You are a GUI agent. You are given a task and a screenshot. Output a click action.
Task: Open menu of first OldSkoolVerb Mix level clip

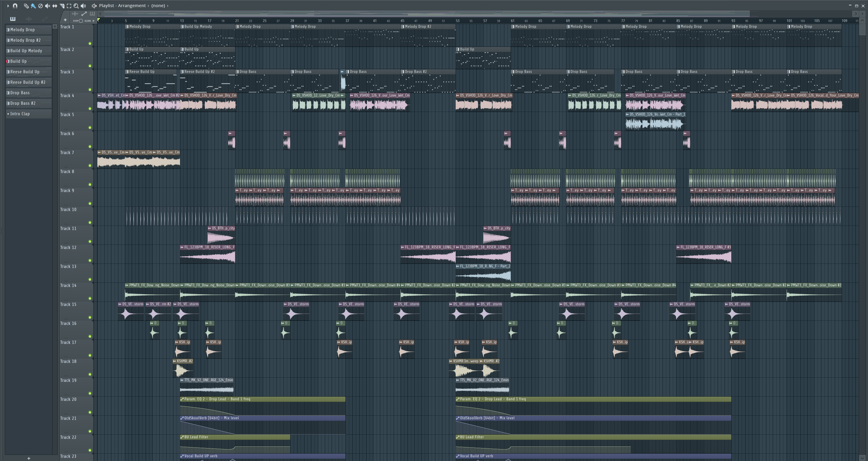pyautogui.click(x=182, y=418)
